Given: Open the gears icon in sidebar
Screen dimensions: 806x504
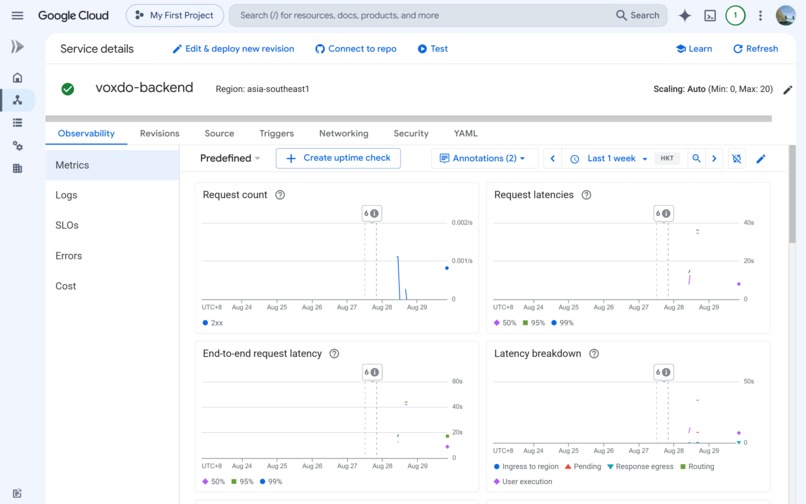Looking at the screenshot, I should (17, 146).
